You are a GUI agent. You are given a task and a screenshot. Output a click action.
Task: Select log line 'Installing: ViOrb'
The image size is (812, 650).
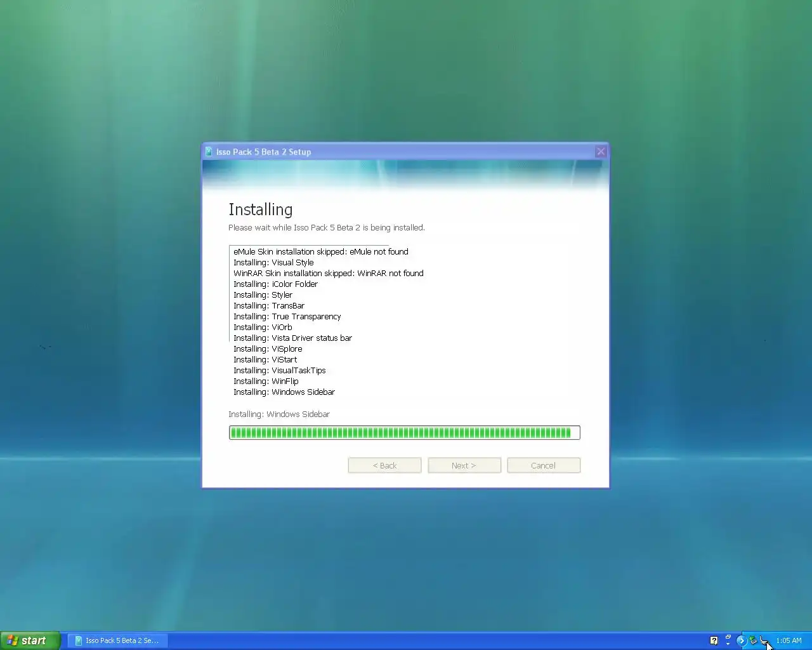click(263, 328)
